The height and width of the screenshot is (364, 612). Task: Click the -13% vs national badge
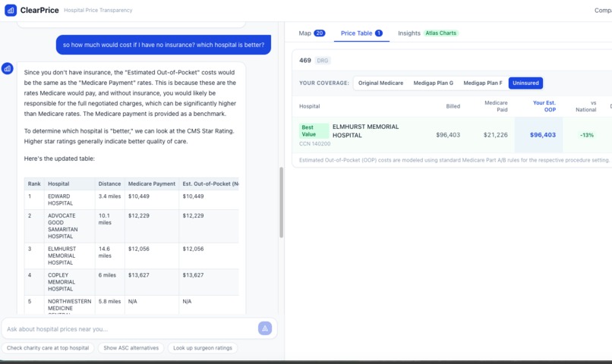tap(587, 135)
